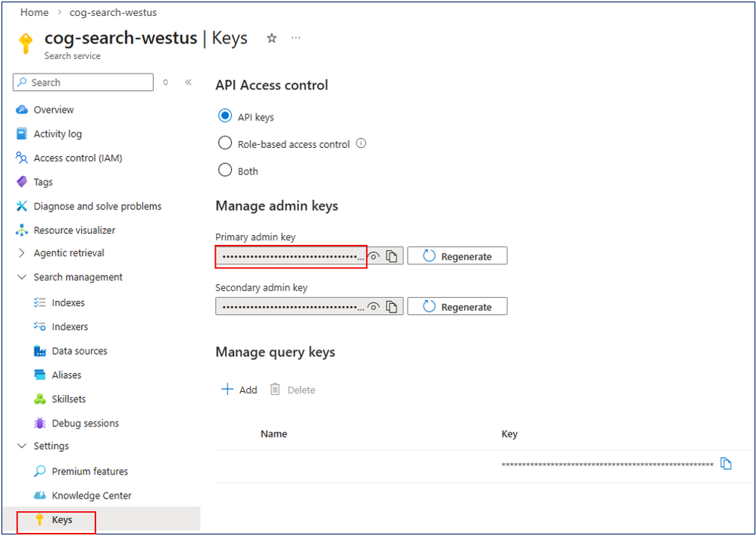Regenerate the secondary admin key

point(457,306)
